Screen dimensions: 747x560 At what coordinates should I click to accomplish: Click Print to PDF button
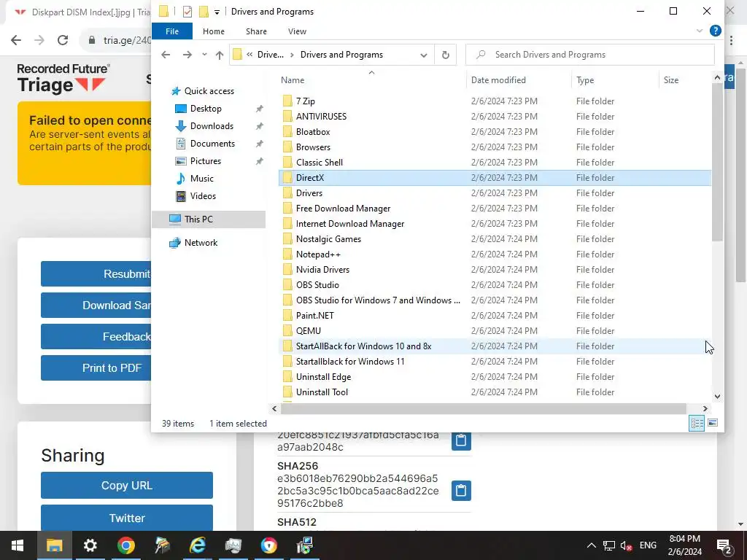tap(96, 368)
